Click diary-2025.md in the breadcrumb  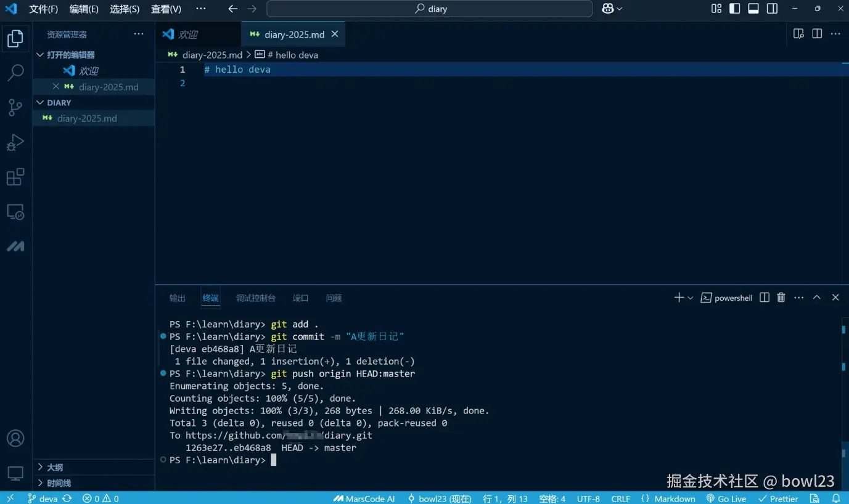(212, 55)
